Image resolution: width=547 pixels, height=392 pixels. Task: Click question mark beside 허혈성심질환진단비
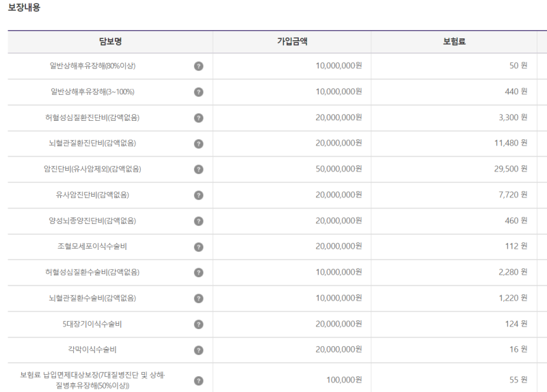pyautogui.click(x=198, y=117)
